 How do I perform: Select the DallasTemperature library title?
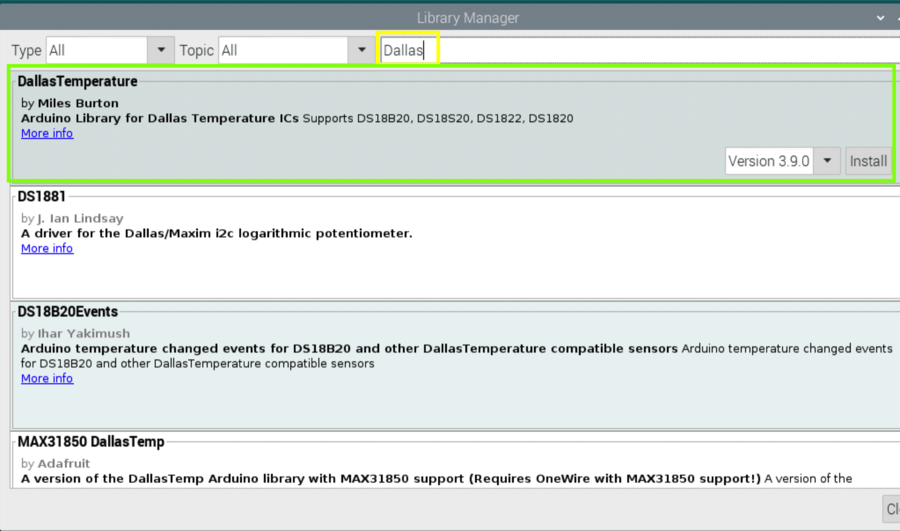tap(77, 81)
